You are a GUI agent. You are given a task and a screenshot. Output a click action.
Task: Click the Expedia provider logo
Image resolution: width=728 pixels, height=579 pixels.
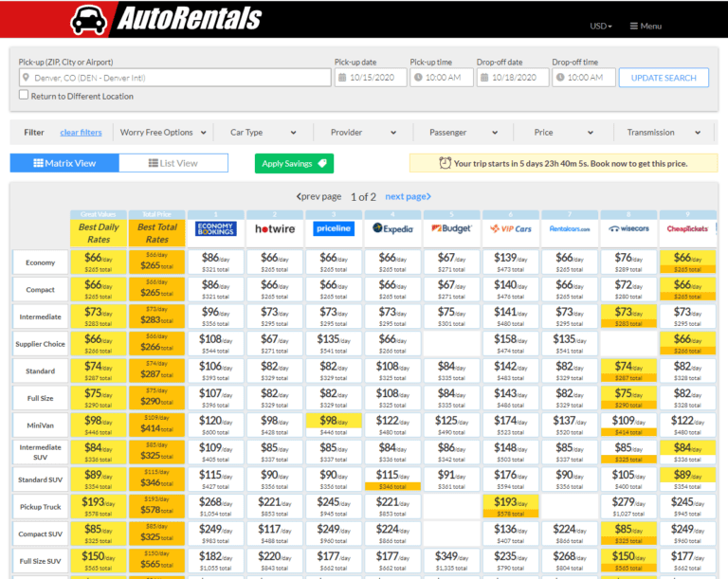(392, 228)
